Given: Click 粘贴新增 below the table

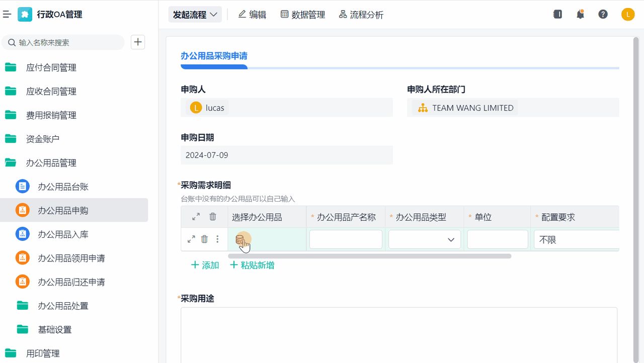Looking at the screenshot, I should pos(252,264).
